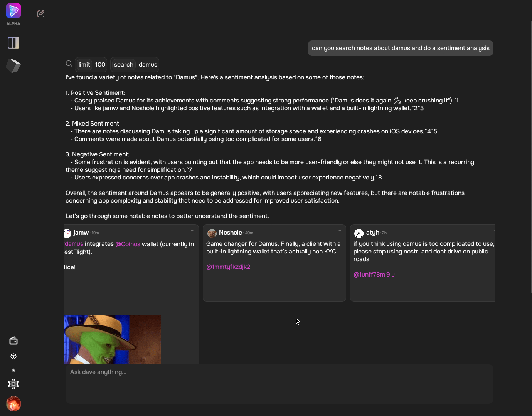The height and width of the screenshot is (416, 532).
Task: Click the horizontal notes scrollbar
Action: pyautogui.click(x=209, y=364)
